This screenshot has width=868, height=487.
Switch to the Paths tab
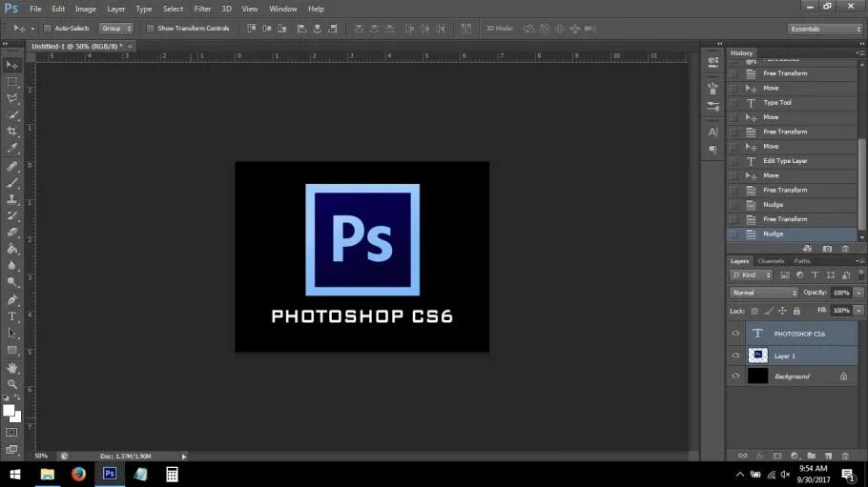tap(801, 261)
